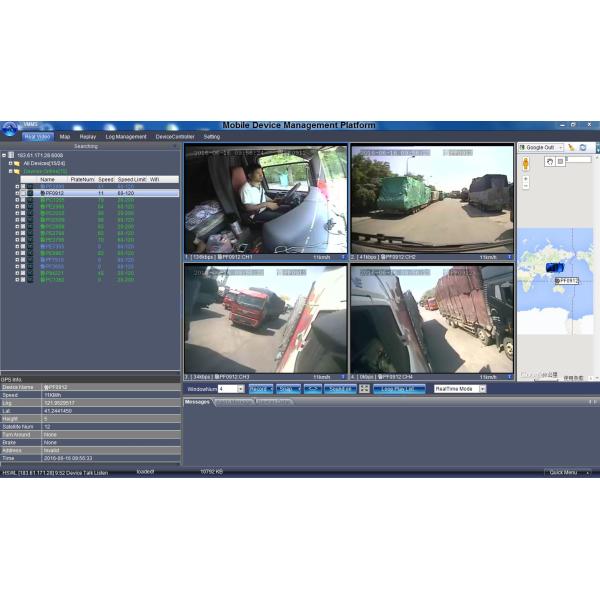The image size is (600, 600).
Task: Open the Google map type dropdown
Action: tap(541, 147)
